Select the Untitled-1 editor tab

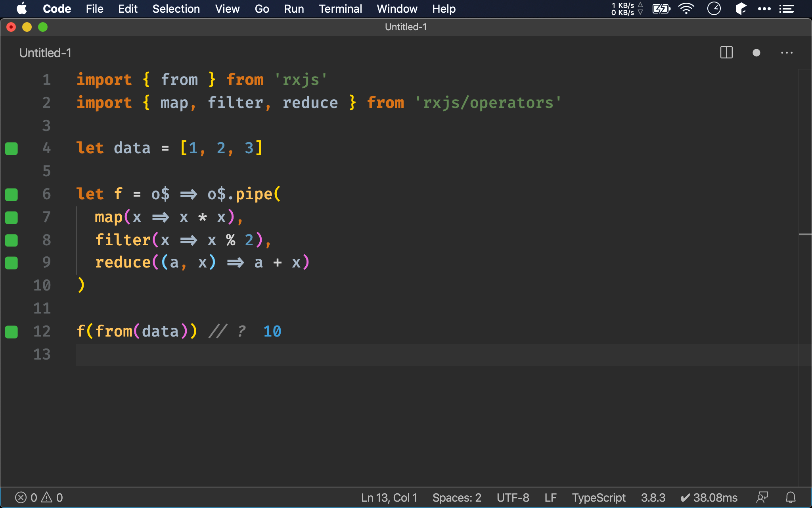click(x=45, y=53)
